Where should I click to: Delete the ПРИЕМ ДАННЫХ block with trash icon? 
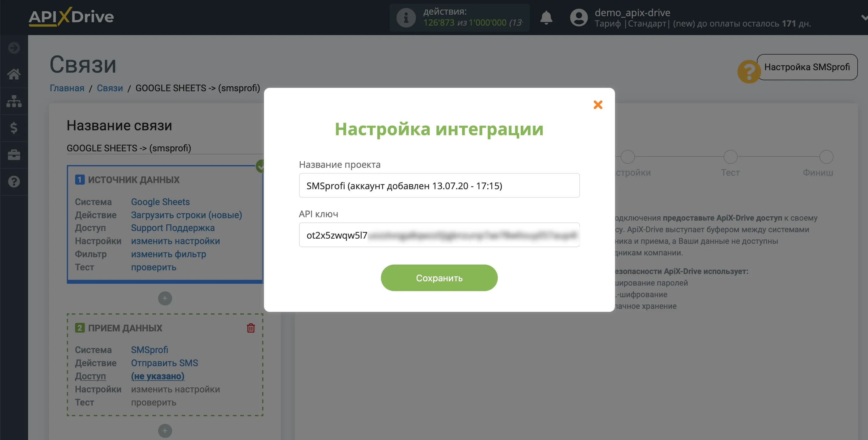(251, 328)
